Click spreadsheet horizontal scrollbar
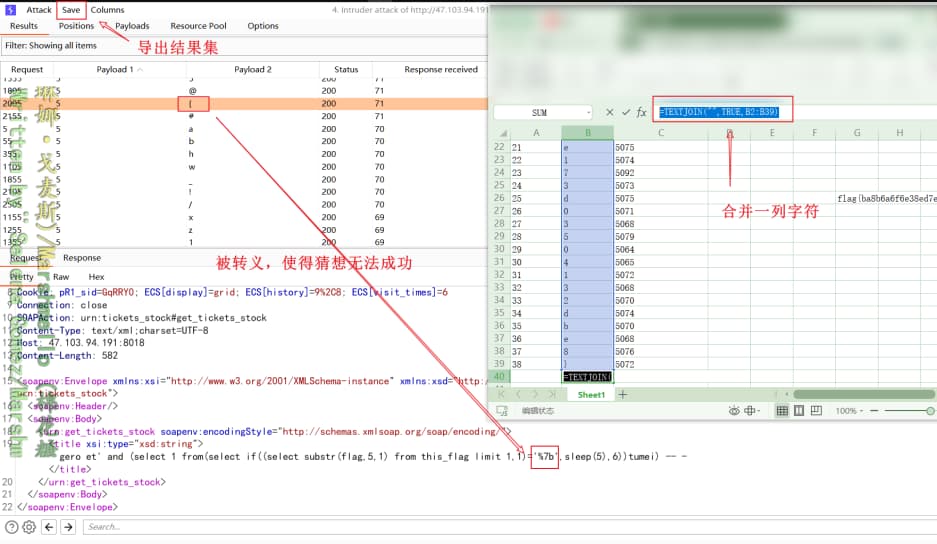This screenshot has width=937, height=544. 863,395
